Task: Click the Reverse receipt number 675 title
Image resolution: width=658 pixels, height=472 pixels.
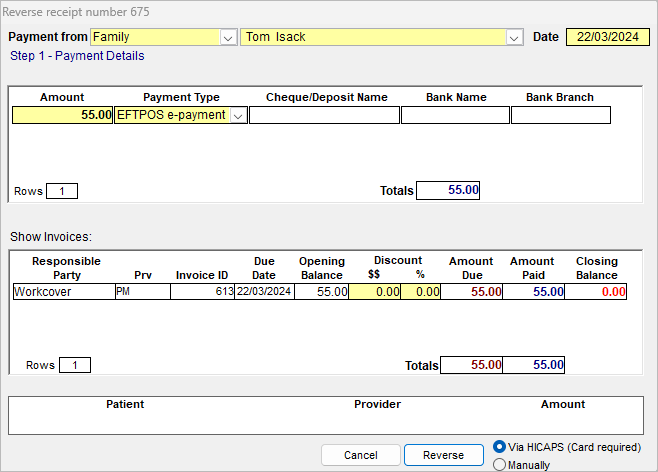Action: click(x=76, y=12)
